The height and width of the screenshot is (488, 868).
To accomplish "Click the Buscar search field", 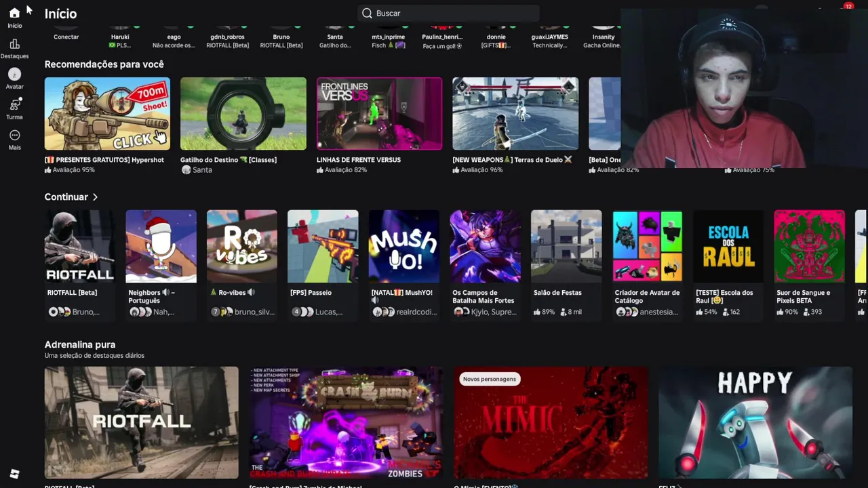I will [x=448, y=13].
